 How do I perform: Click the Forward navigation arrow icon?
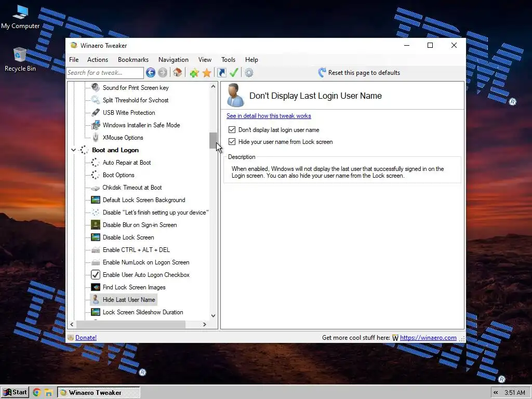tap(163, 73)
